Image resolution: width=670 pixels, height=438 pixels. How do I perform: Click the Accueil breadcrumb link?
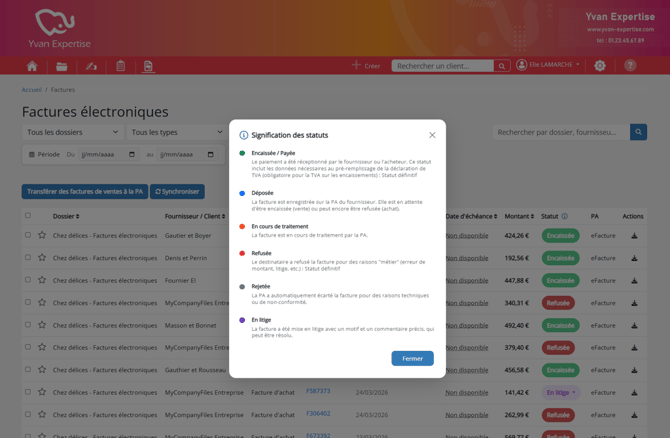point(32,90)
